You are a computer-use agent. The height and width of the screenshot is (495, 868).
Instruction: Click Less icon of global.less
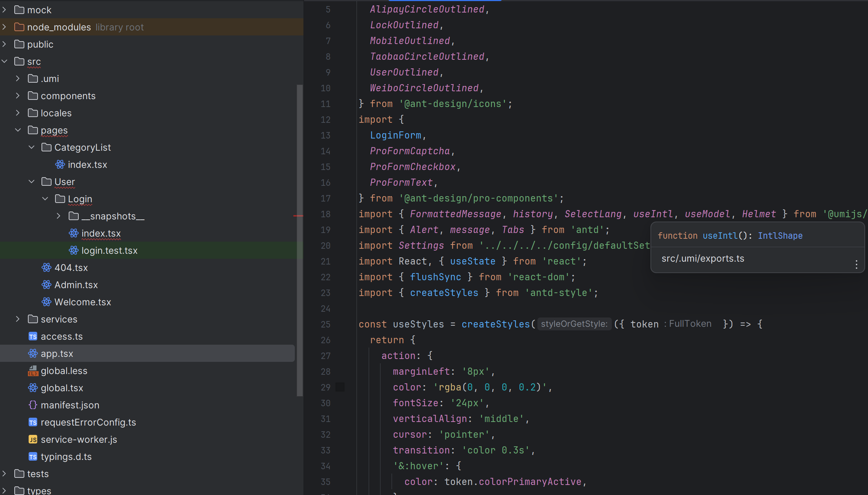point(33,371)
